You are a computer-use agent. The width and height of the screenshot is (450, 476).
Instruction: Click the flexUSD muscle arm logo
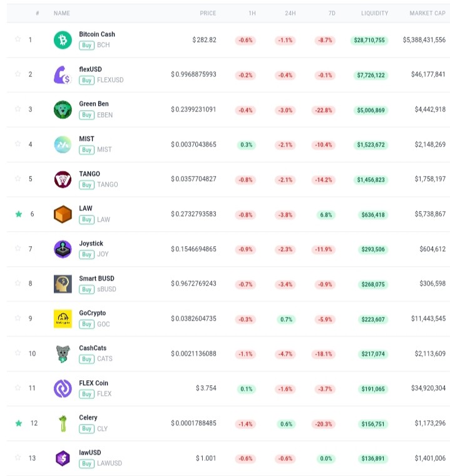coord(63,75)
